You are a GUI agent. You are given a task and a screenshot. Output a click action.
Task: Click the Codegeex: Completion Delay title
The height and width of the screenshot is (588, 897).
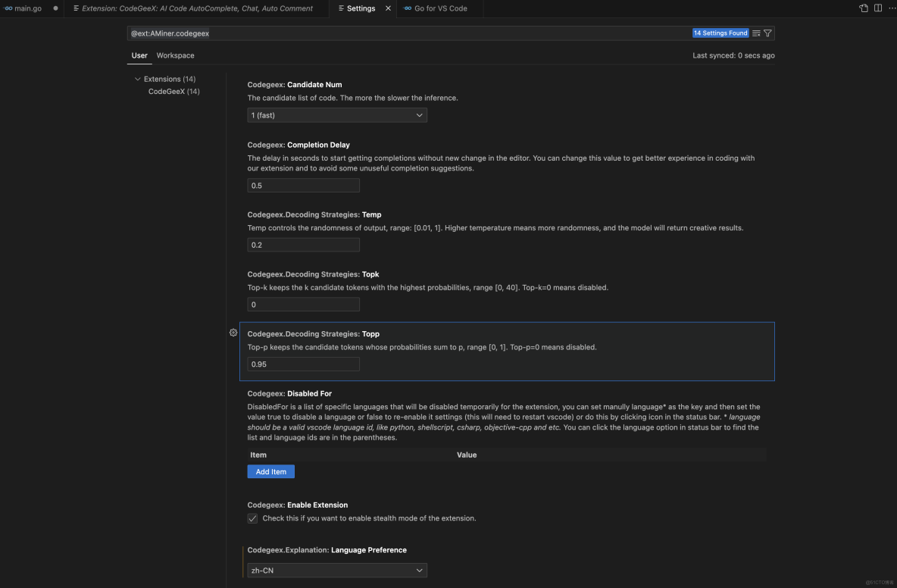pyautogui.click(x=298, y=145)
